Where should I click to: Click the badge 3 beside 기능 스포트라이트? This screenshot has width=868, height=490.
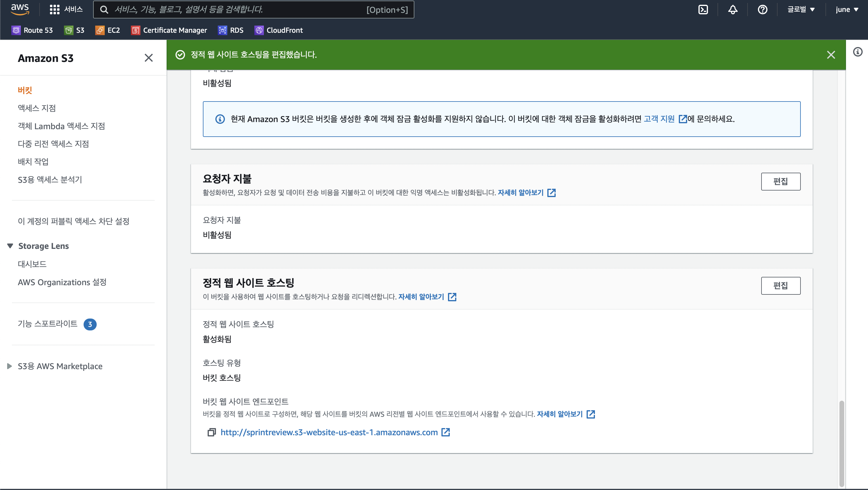(x=90, y=324)
